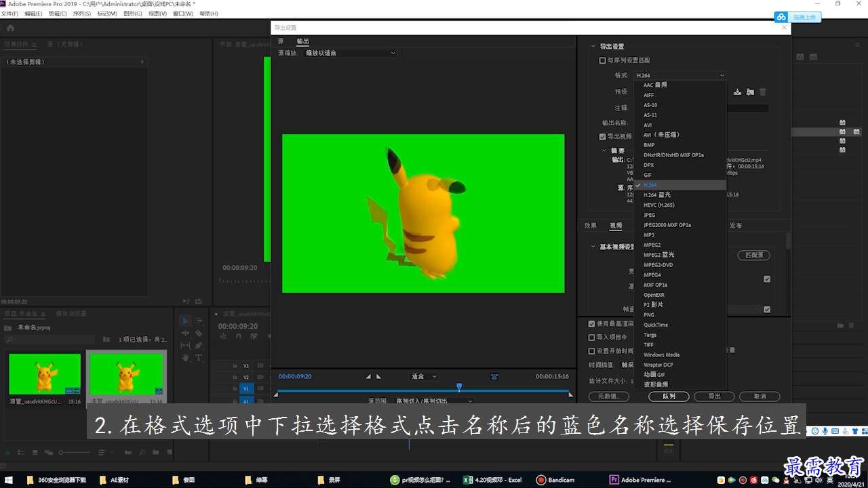Click the blue 00:00:09:20 timecode field

click(295, 376)
